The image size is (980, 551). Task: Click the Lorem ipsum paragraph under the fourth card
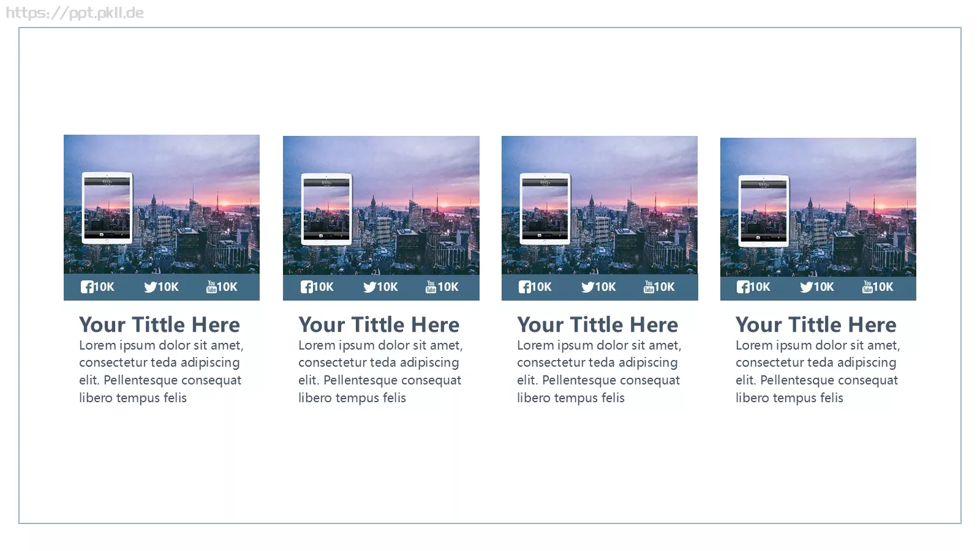[818, 372]
